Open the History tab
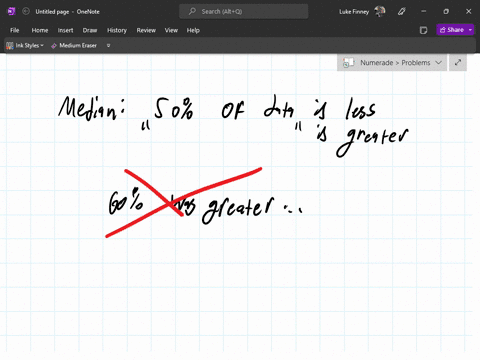The image size is (480, 360). click(x=117, y=30)
